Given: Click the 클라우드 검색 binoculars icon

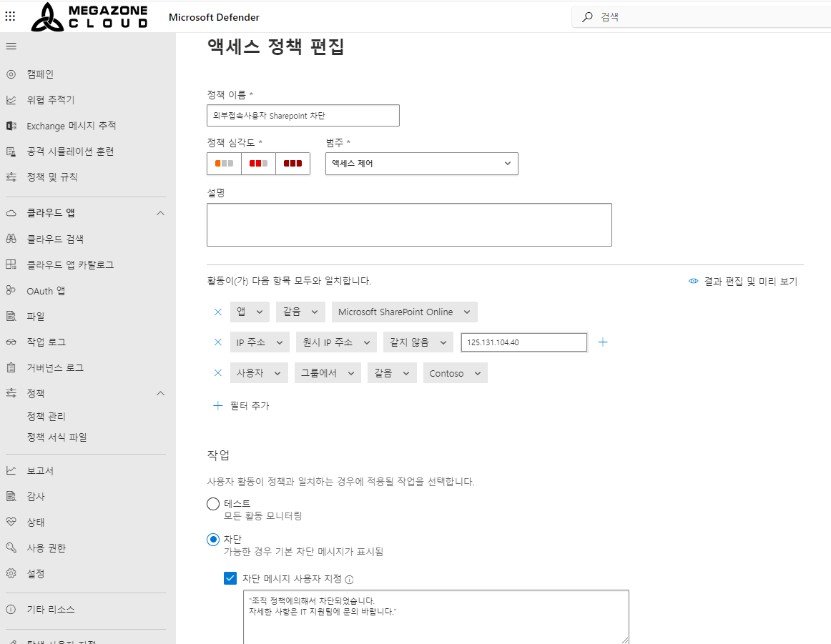Looking at the screenshot, I should [x=11, y=239].
